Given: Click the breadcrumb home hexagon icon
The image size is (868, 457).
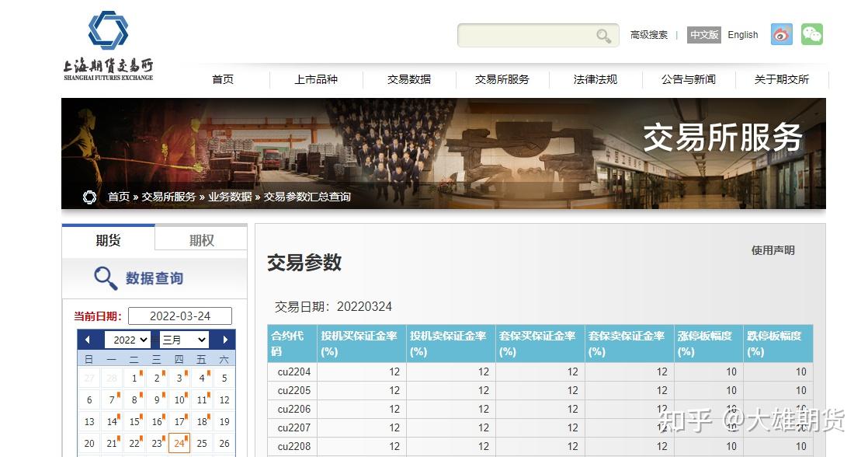Looking at the screenshot, I should coord(90,197).
